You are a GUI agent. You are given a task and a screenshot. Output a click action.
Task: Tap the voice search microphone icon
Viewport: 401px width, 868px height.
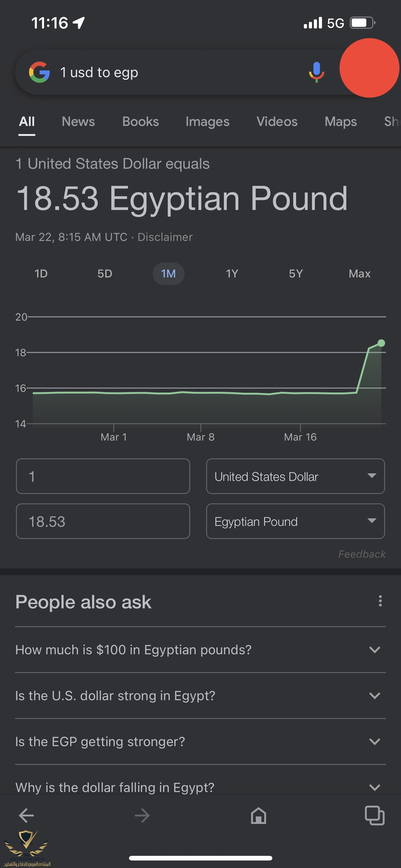(x=316, y=72)
